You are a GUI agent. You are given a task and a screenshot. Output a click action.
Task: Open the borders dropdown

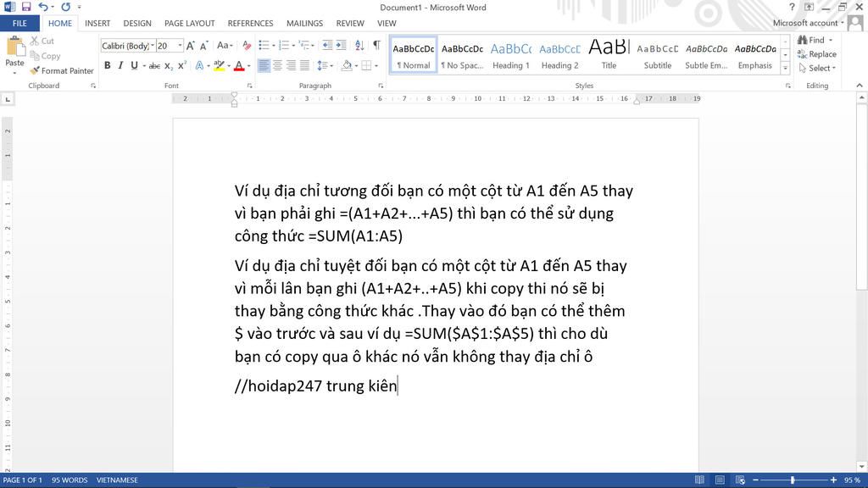(376, 66)
